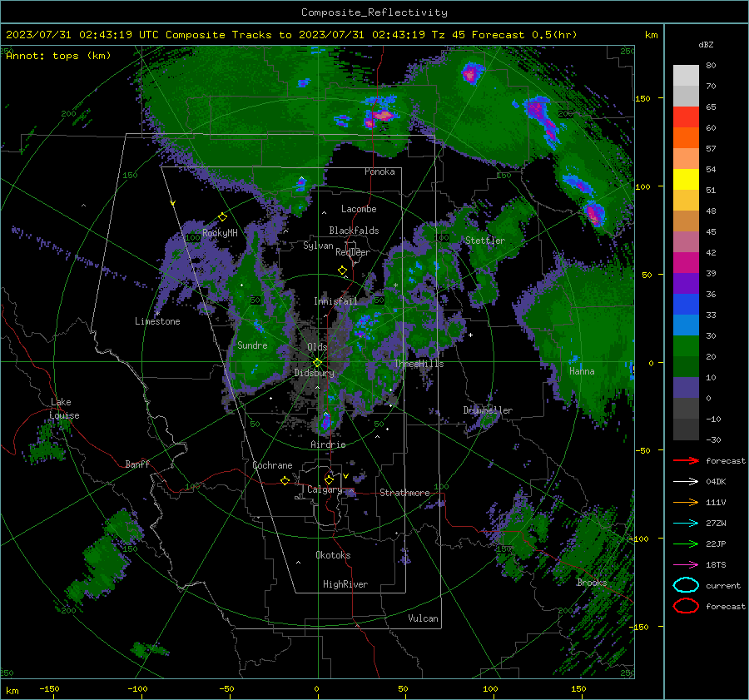Image resolution: width=749 pixels, height=700 pixels.
Task: Click the red forecast arrow in legend
Action: (x=686, y=460)
